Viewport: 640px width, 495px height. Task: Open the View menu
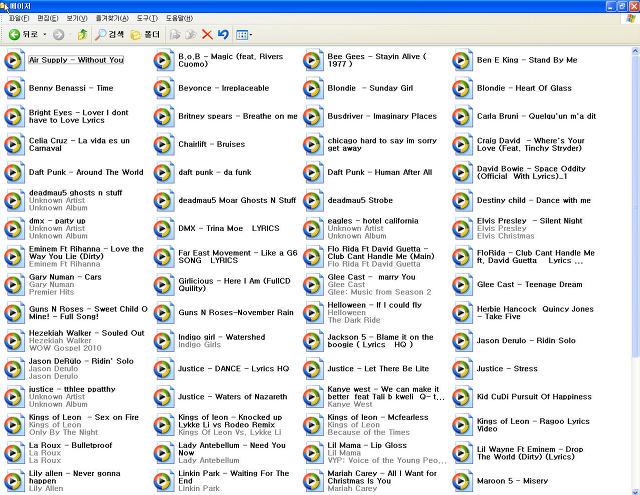coord(77,18)
